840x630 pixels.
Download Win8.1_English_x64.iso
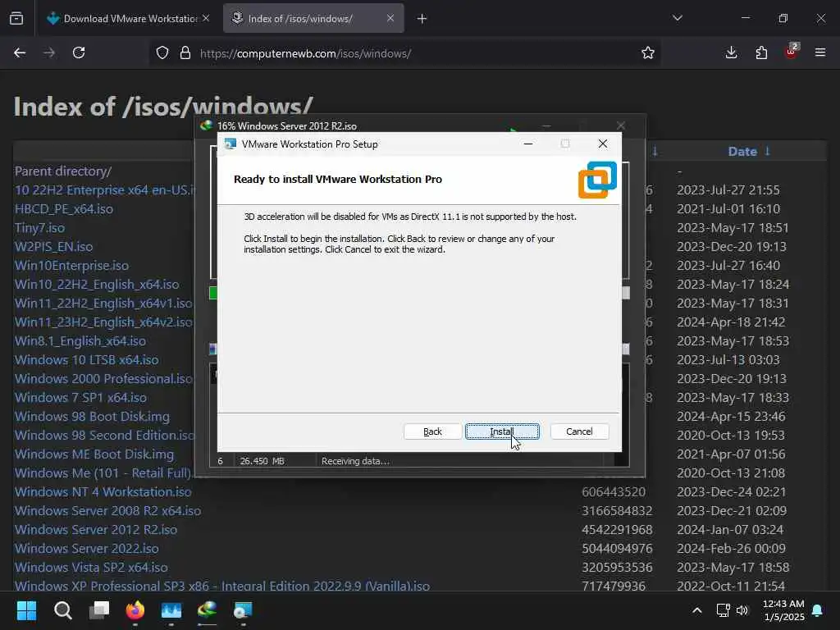[x=80, y=340]
